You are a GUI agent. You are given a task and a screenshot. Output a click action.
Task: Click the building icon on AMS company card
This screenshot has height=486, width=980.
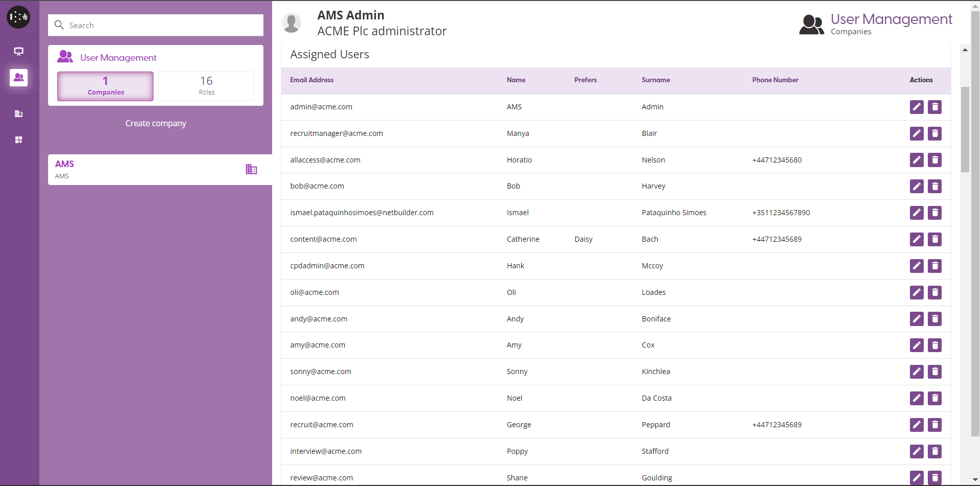[251, 169]
